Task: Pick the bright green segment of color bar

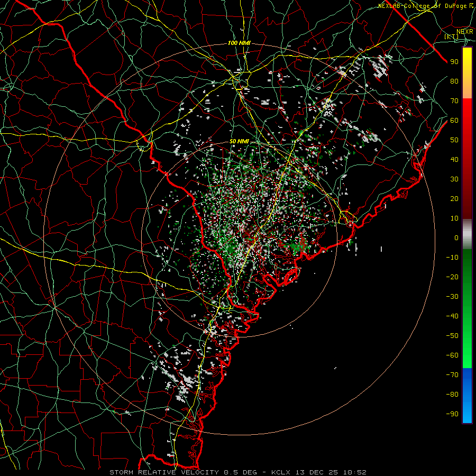Action: point(467,352)
